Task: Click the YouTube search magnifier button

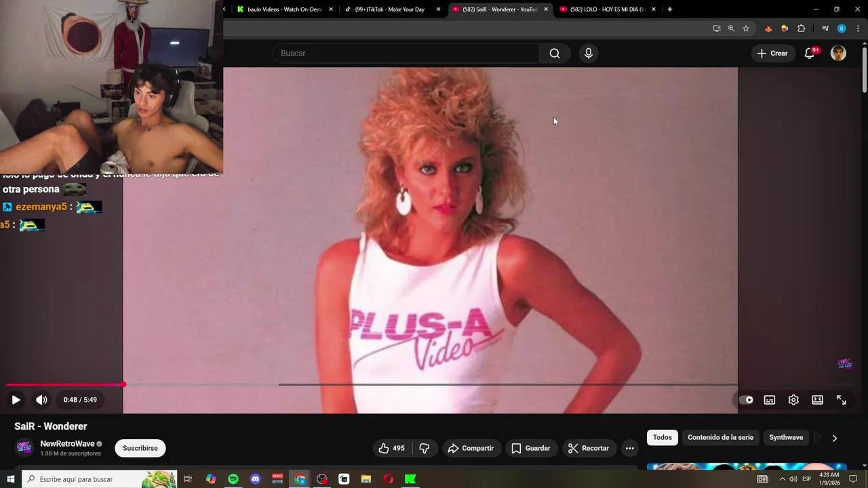Action: pos(555,54)
